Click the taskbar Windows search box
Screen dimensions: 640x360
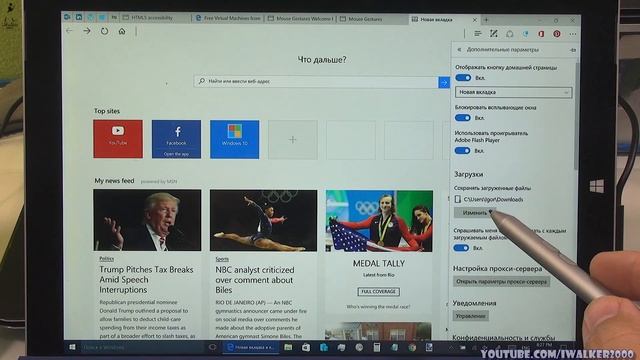tap(142, 347)
